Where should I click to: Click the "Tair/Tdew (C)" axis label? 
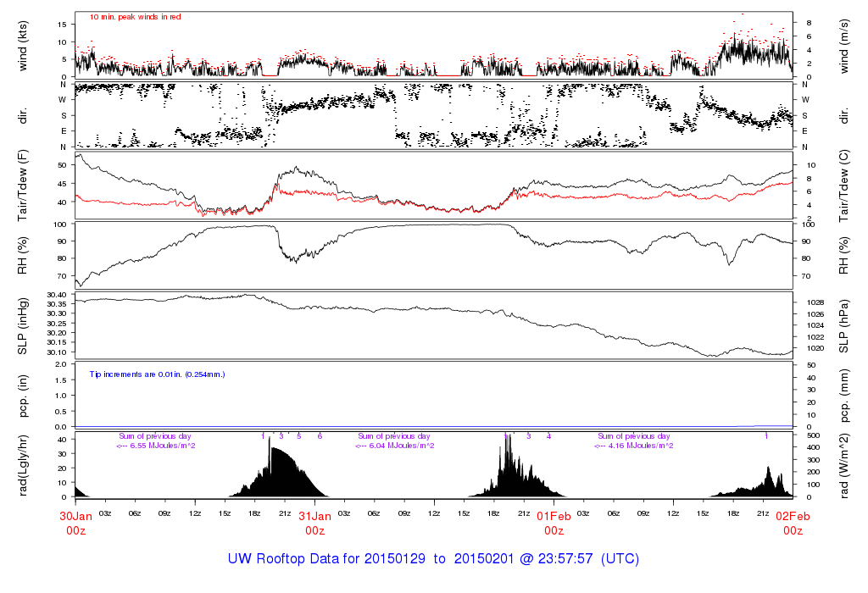click(x=843, y=186)
